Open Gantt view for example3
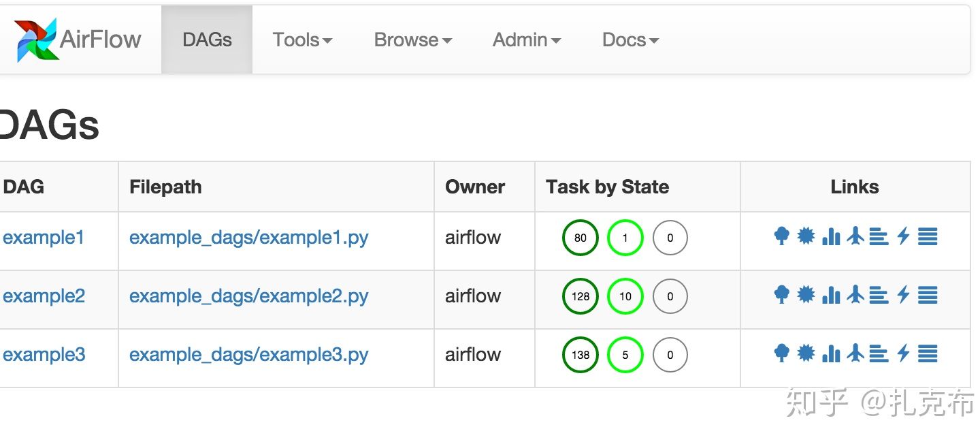980x444 pixels. click(879, 353)
